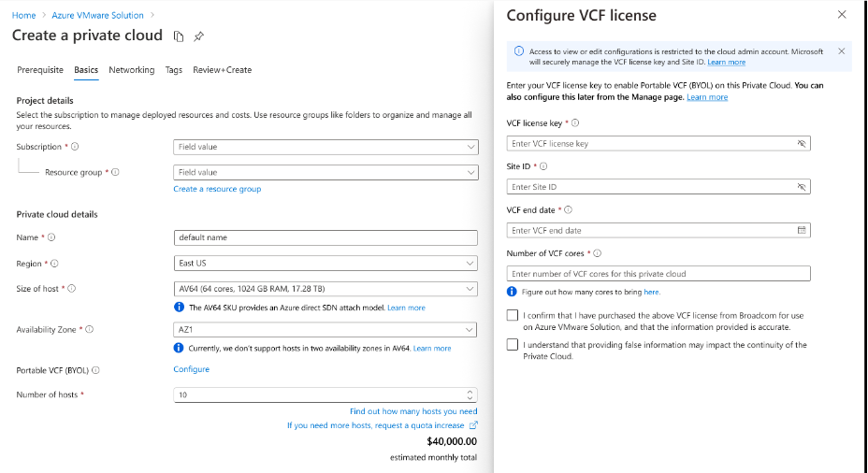Open the Tags tab

pyautogui.click(x=174, y=70)
